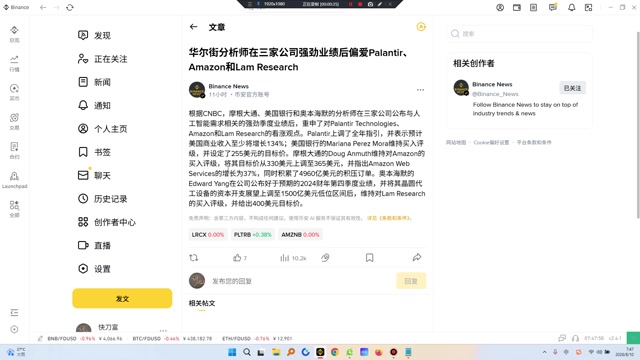Click the 详见《条款和条件》 disclaimer link
This screenshot has height=360, width=640.
coord(389,218)
